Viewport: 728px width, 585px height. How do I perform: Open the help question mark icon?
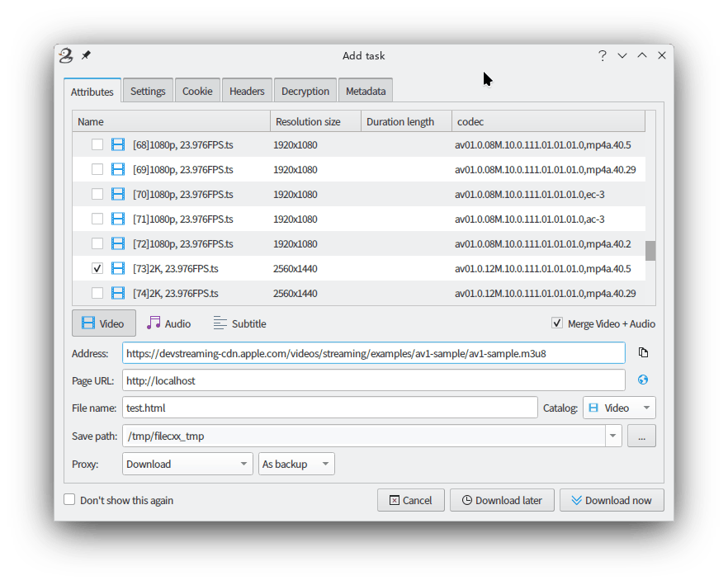click(x=603, y=56)
